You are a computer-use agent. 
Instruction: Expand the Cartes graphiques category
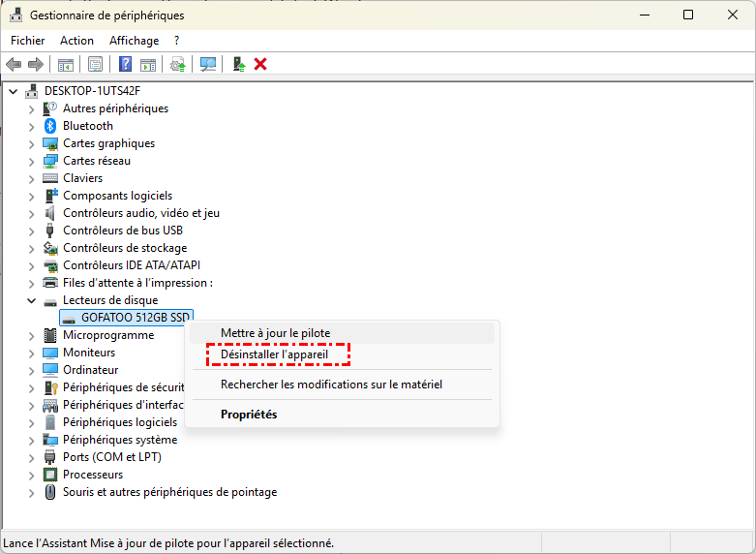tap(31, 143)
